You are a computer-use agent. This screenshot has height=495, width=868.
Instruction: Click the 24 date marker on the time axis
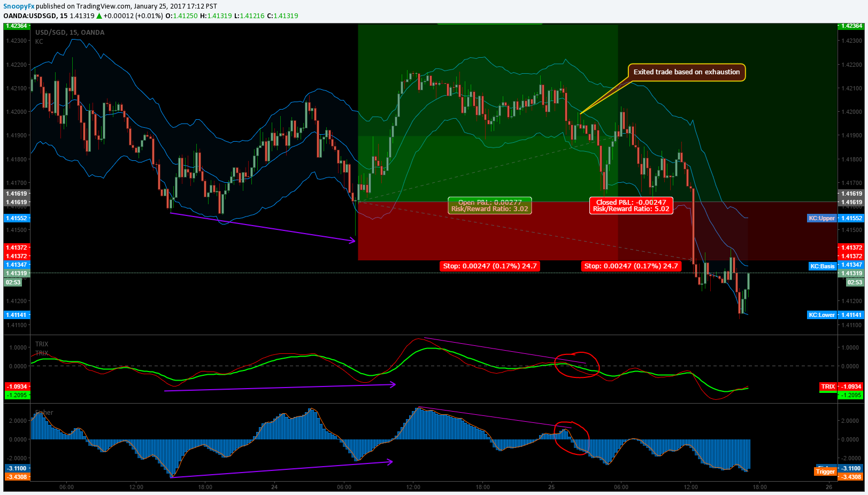274,487
